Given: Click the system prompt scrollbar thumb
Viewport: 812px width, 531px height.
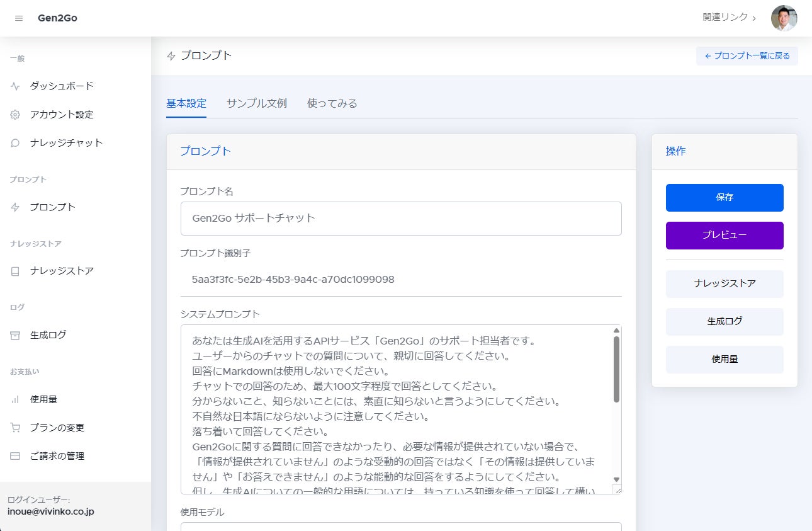Looking at the screenshot, I should (x=616, y=369).
